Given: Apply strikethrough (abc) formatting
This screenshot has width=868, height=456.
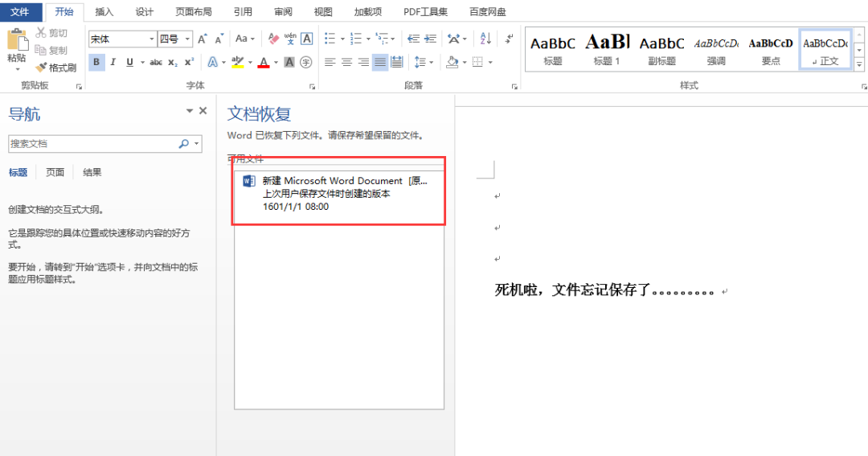Looking at the screenshot, I should tap(156, 63).
